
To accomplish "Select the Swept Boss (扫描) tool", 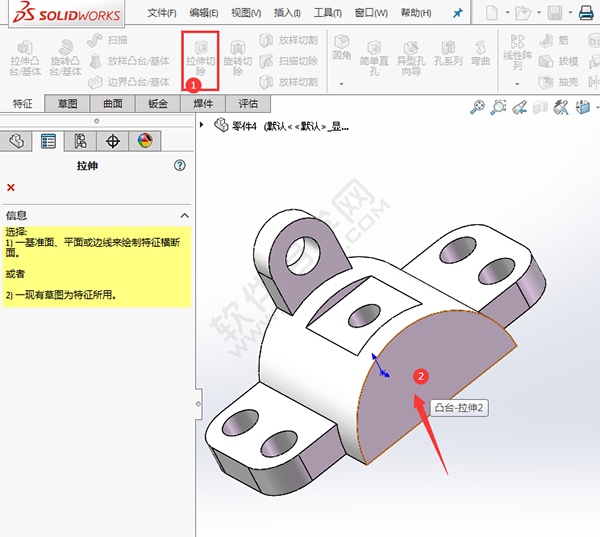I will pos(108,40).
